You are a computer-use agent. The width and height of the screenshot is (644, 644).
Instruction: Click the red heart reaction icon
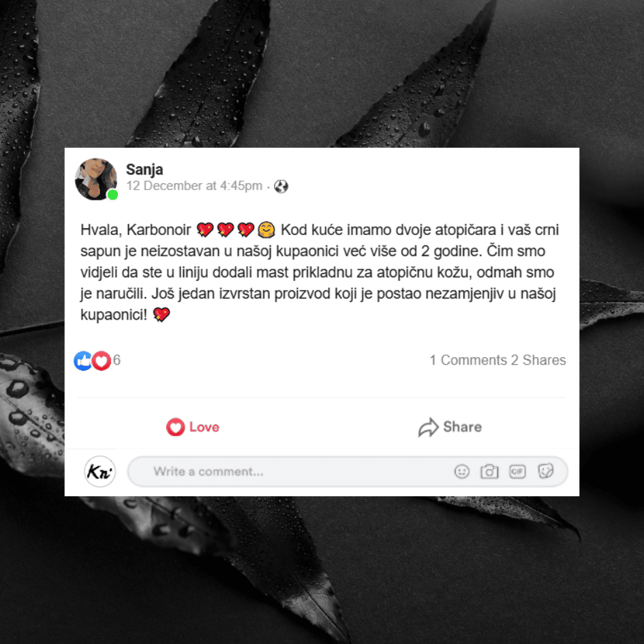(101, 361)
